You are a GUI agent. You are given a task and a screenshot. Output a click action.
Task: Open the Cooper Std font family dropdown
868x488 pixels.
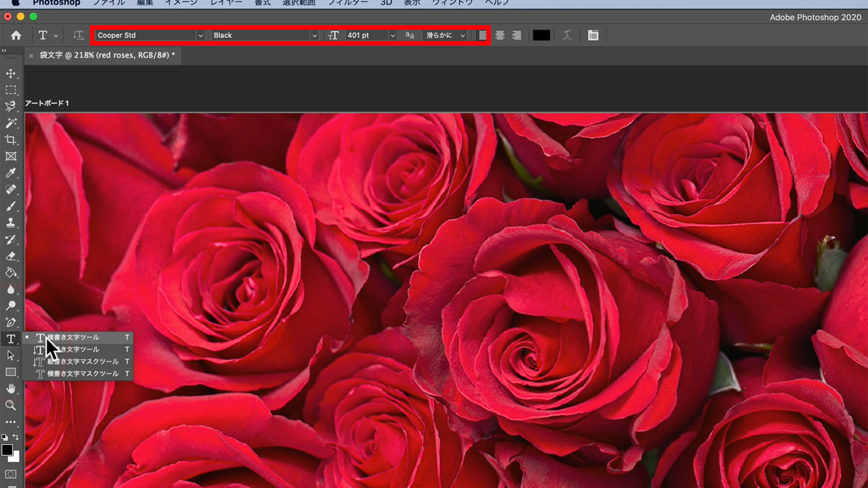(200, 35)
